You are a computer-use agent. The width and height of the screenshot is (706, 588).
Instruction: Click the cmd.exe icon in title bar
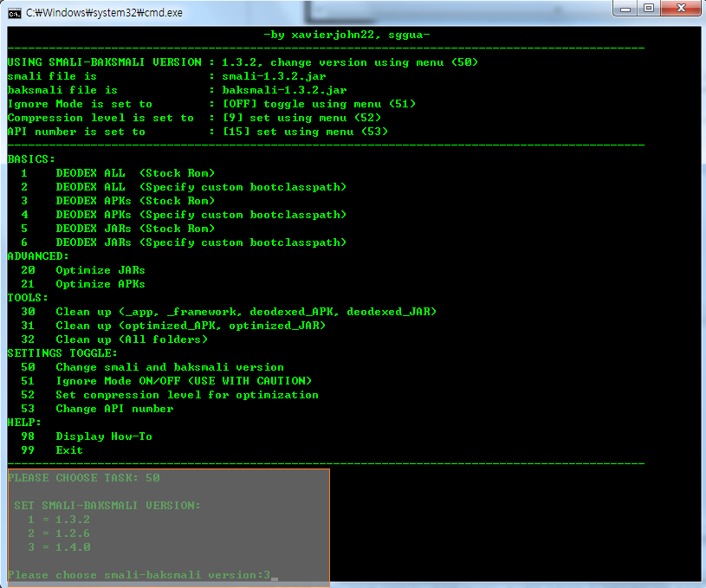[15, 12]
